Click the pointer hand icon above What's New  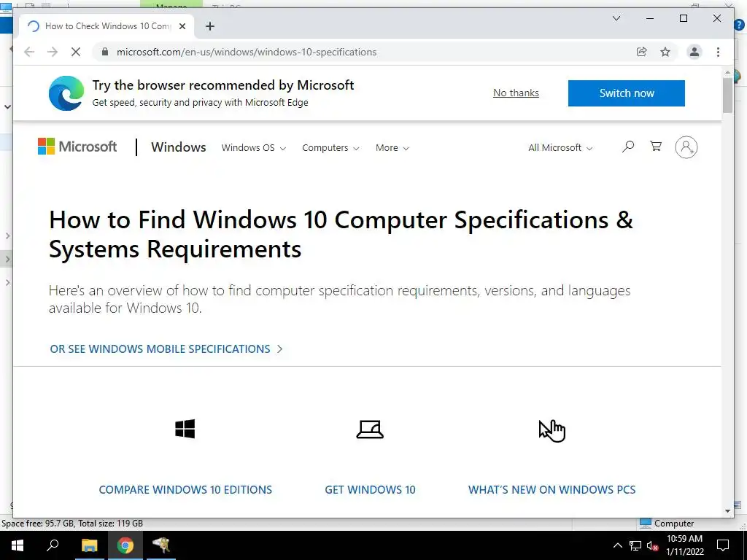tap(551, 430)
